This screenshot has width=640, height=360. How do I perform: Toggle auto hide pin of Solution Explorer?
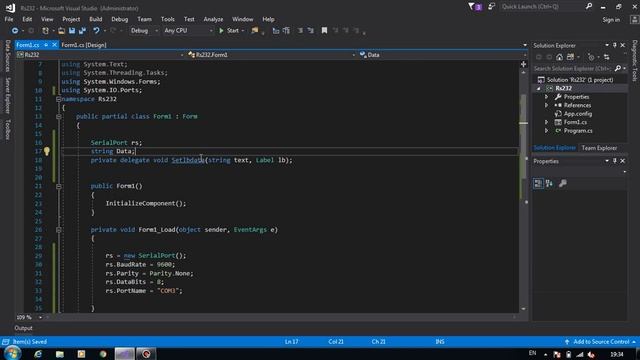click(x=615, y=45)
